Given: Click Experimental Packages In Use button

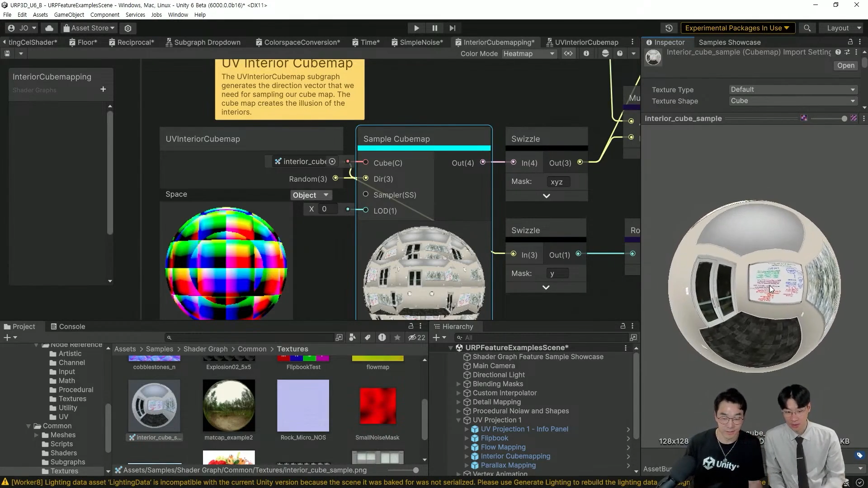Looking at the screenshot, I should [737, 28].
